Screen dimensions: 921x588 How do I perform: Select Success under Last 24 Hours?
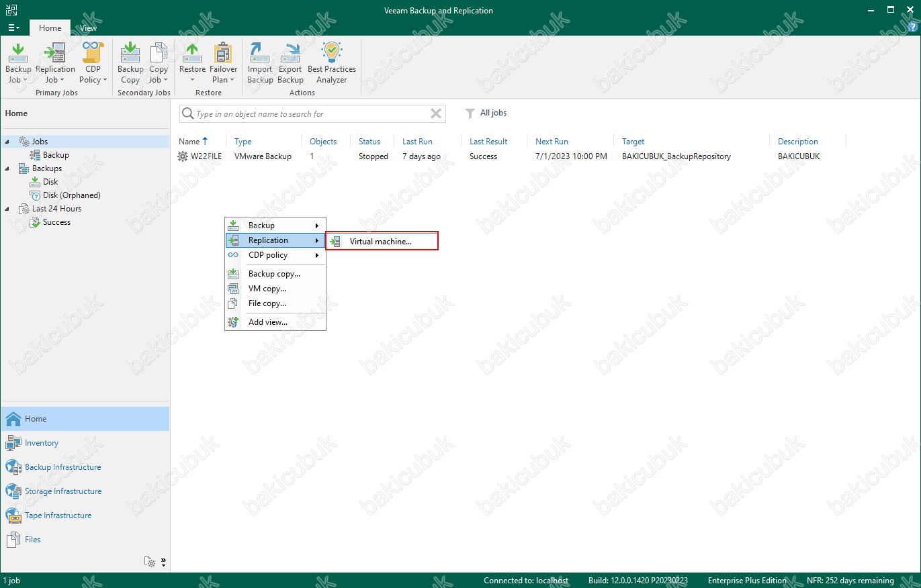pos(56,222)
